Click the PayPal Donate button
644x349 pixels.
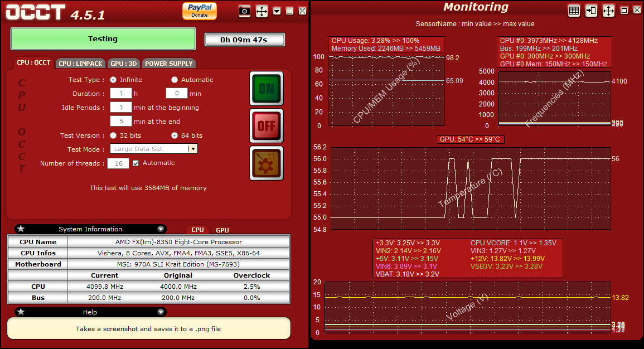[x=200, y=11]
